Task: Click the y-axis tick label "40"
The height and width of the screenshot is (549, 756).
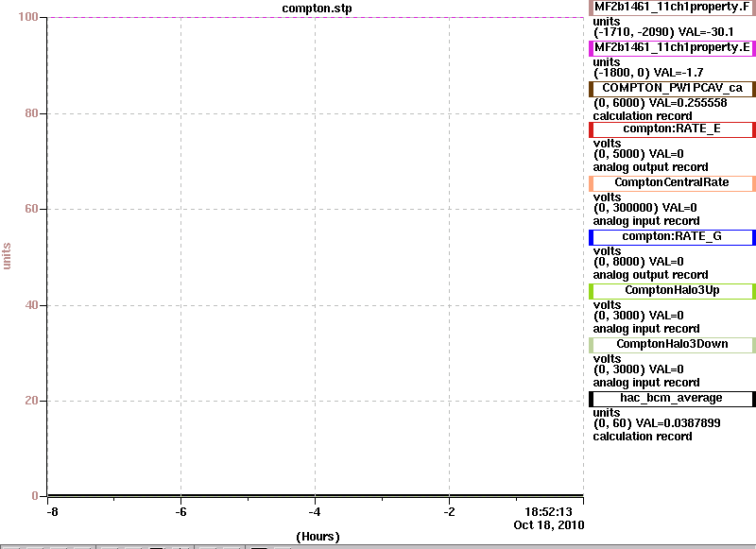Action: (31, 305)
